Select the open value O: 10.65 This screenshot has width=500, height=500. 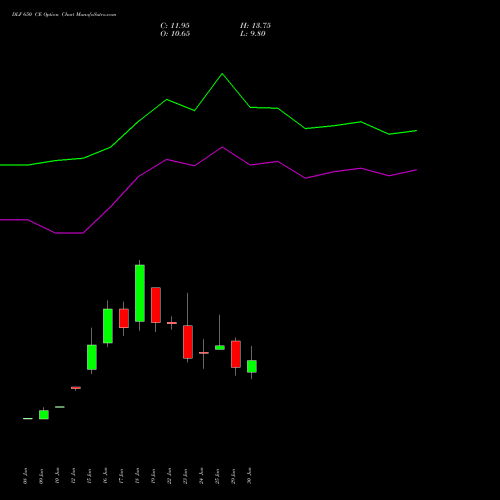click(x=175, y=34)
